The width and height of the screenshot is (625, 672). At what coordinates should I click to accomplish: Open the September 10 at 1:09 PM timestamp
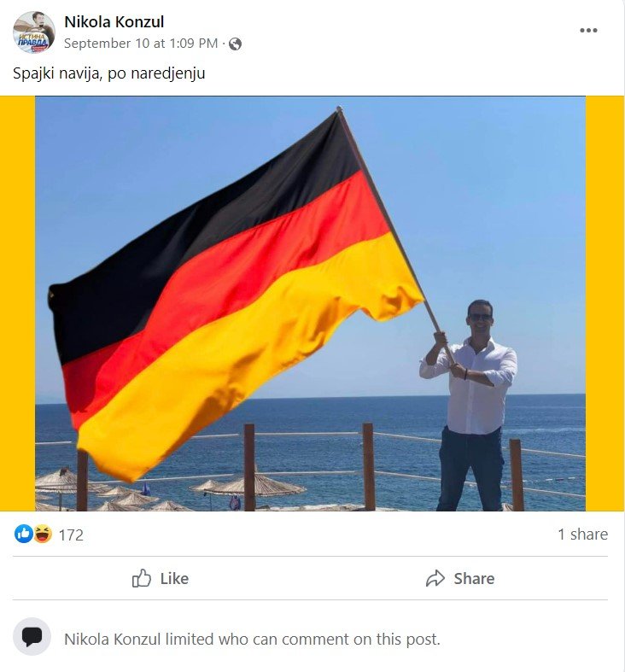click(141, 44)
